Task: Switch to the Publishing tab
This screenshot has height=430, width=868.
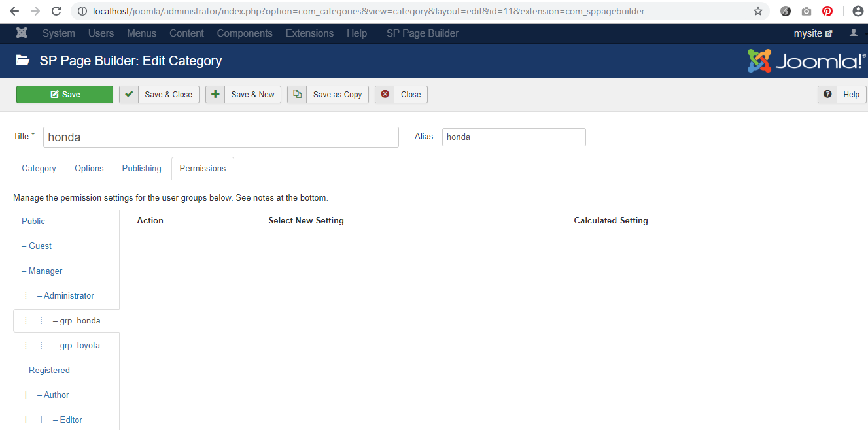Action: click(141, 168)
